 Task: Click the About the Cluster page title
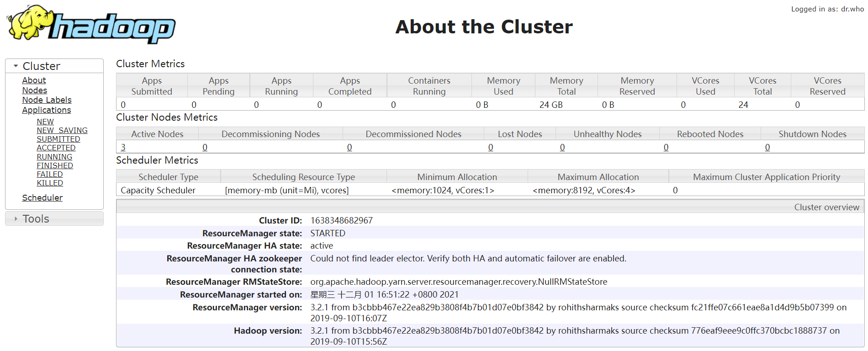click(x=484, y=27)
